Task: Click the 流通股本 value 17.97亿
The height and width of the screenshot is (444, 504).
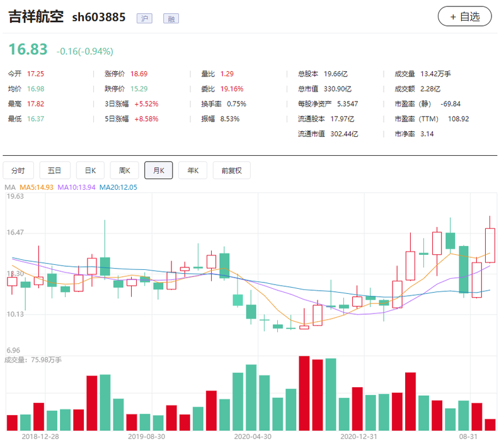Action: click(x=342, y=119)
